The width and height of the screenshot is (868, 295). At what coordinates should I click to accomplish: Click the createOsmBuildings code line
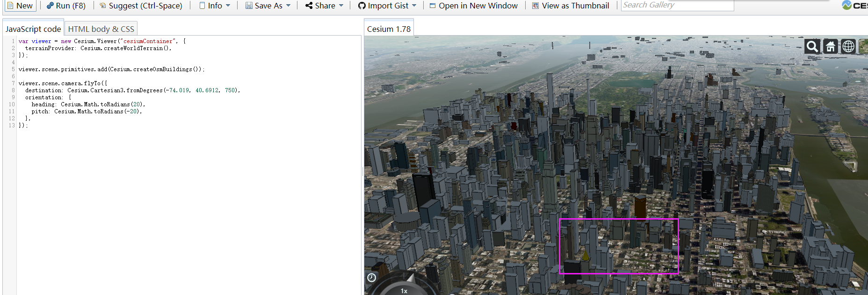112,69
